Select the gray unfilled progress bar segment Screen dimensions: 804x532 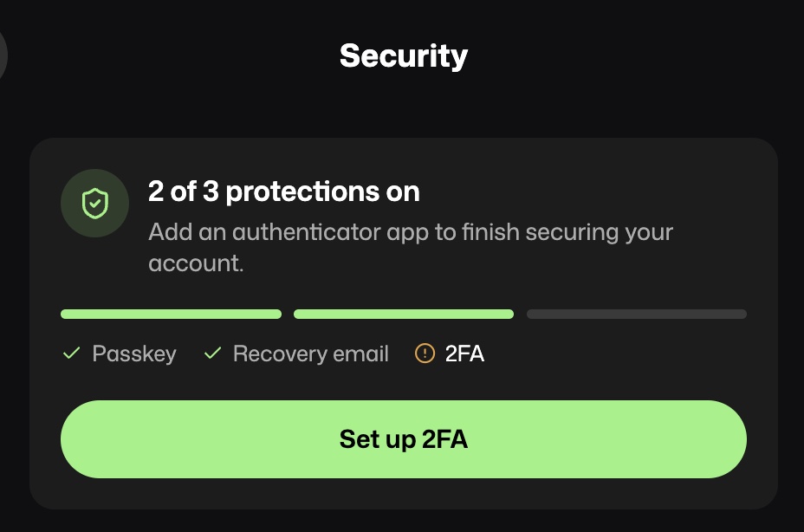(x=636, y=314)
